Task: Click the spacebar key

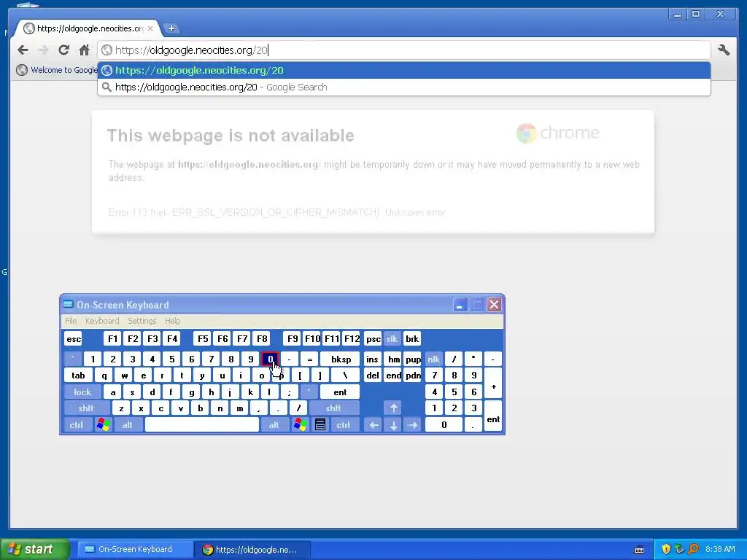Action: (x=202, y=425)
